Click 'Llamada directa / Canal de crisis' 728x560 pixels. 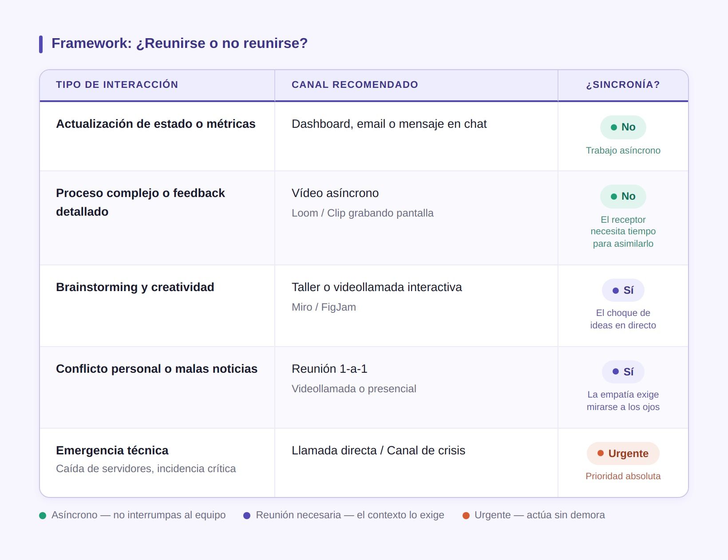(378, 450)
